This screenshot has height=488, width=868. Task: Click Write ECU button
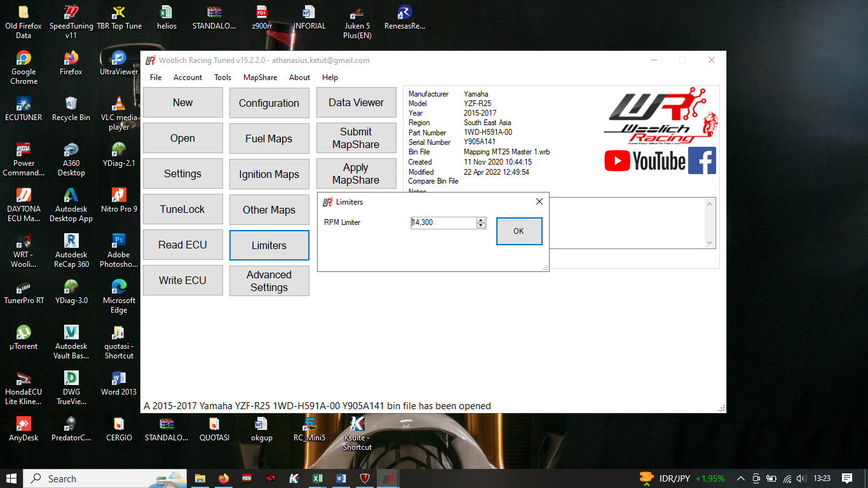[183, 280]
